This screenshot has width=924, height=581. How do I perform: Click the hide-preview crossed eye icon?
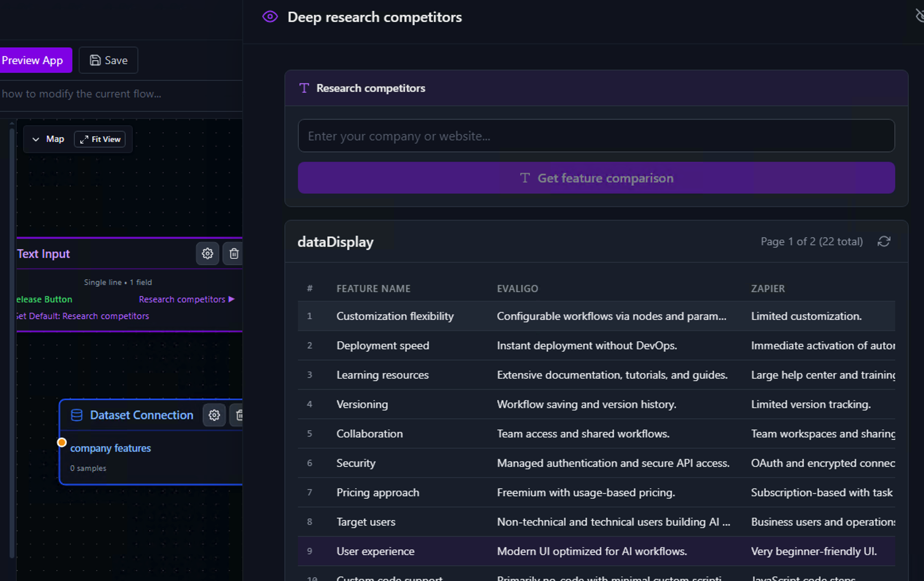(919, 16)
